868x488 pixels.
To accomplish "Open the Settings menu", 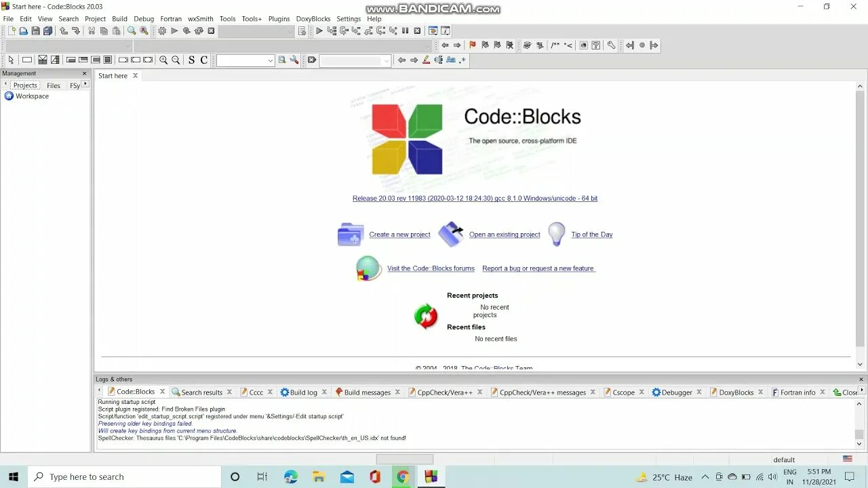I will [x=349, y=19].
